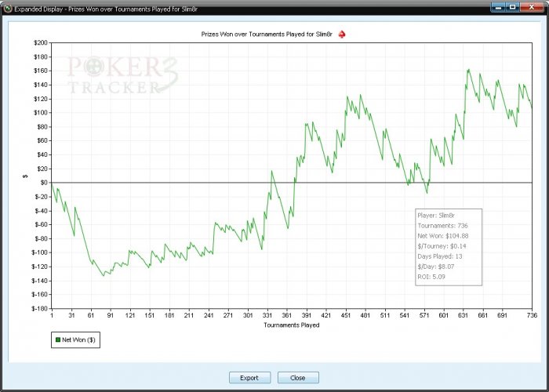Close the window using the title bar X
Viewport: 549px width, 392px height.
[533, 6]
